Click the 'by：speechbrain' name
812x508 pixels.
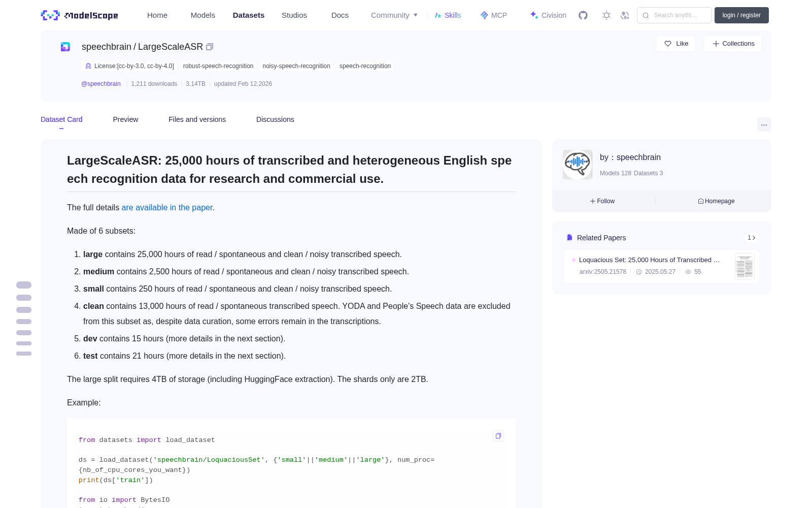[x=630, y=157]
